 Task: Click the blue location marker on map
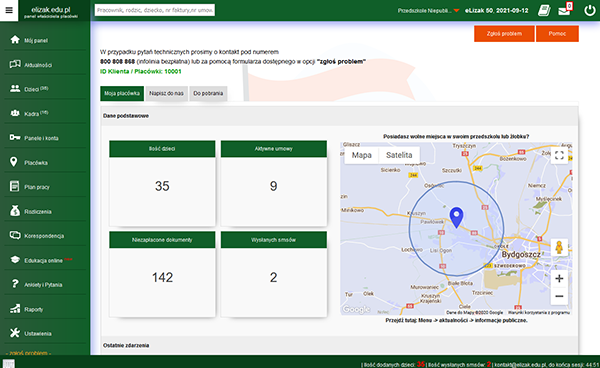[x=456, y=217]
